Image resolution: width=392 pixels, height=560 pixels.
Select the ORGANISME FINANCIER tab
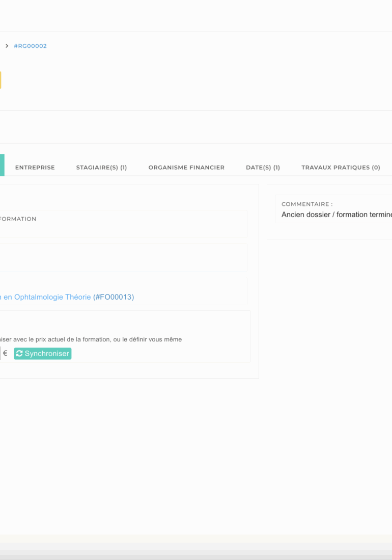point(186,168)
